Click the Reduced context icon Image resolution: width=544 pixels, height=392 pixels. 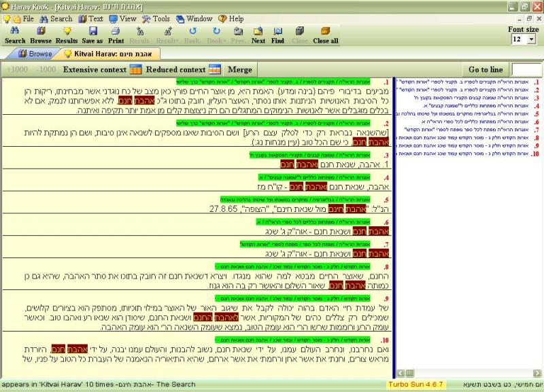(x=215, y=69)
